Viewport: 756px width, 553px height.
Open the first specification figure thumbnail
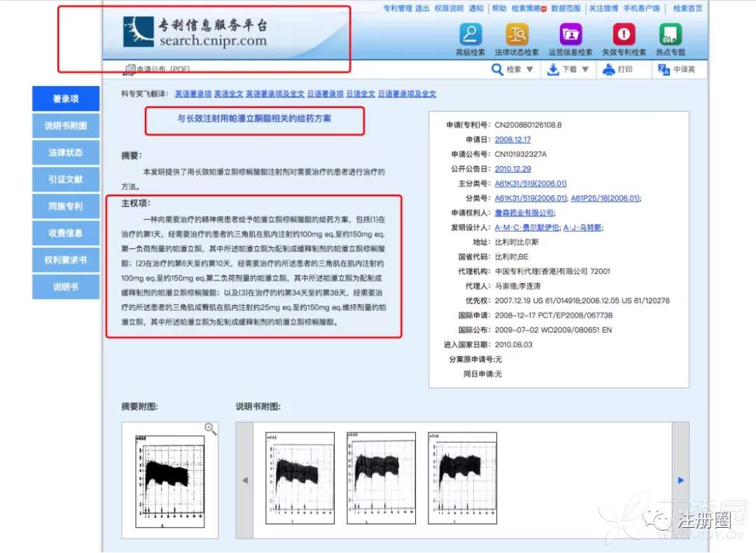pyautogui.click(x=300, y=478)
